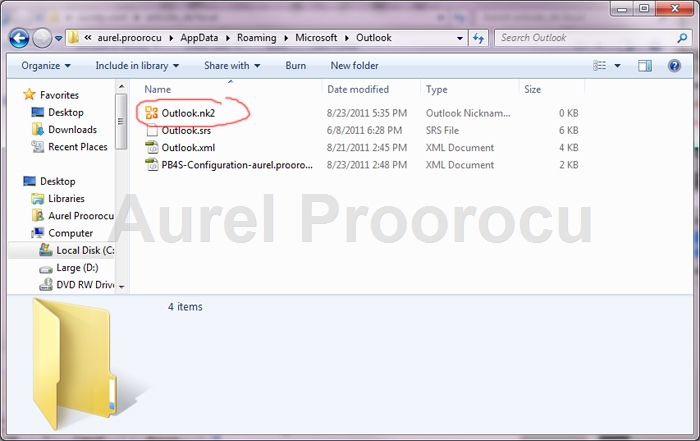This screenshot has width=700, height=441.
Task: Navigate to aurel.proorocu in address bar
Action: coord(129,38)
